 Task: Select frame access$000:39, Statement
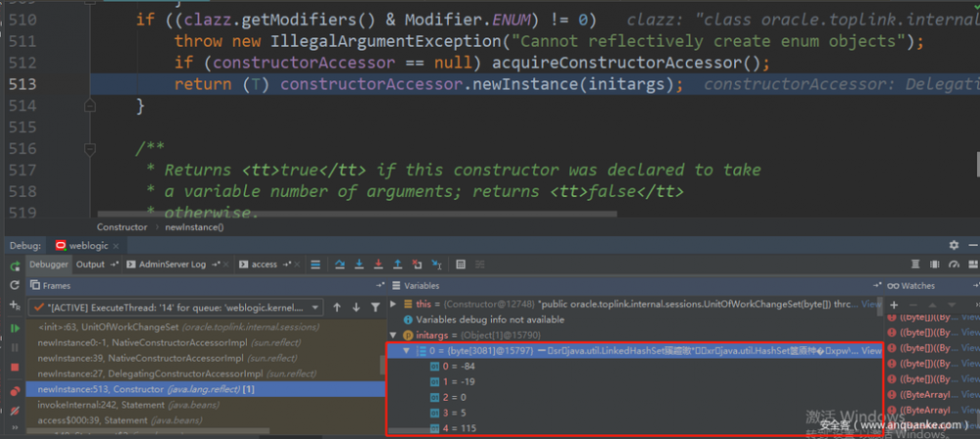click(205, 420)
